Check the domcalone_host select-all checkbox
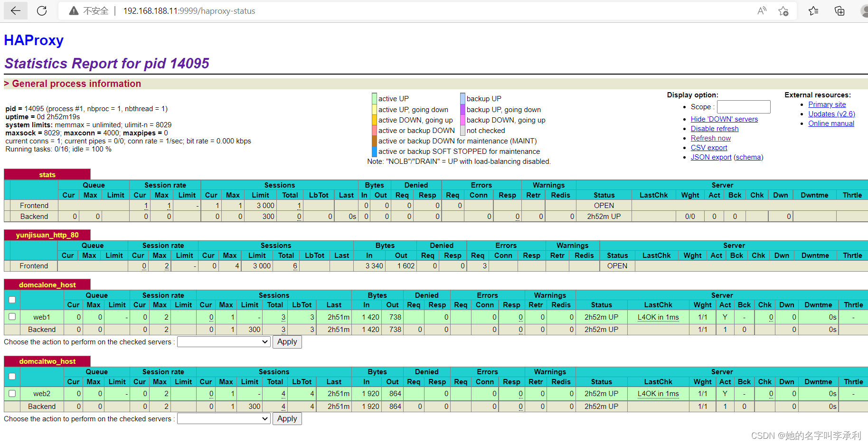 coord(12,300)
